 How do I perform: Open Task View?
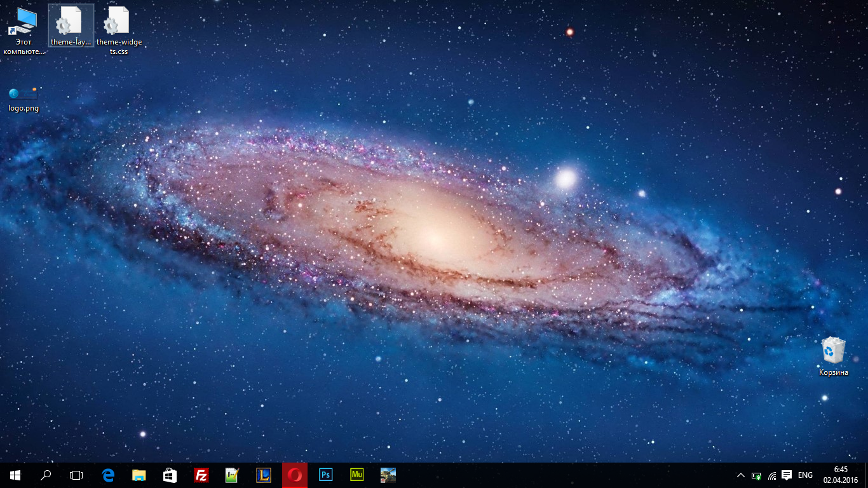[x=76, y=475]
